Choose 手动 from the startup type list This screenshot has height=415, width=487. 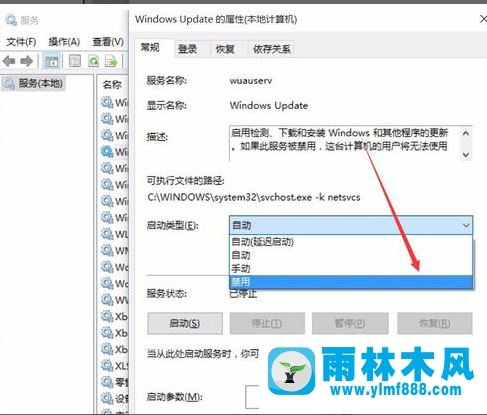351,269
